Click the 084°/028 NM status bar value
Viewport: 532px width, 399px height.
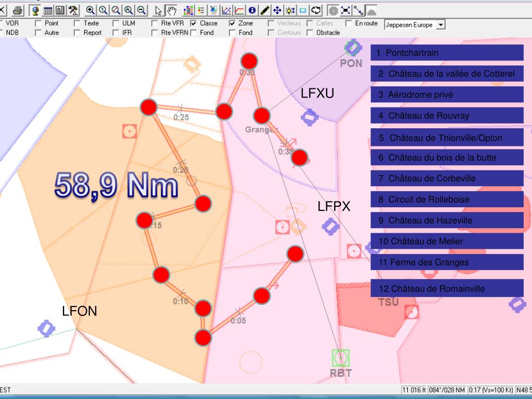coord(446,390)
